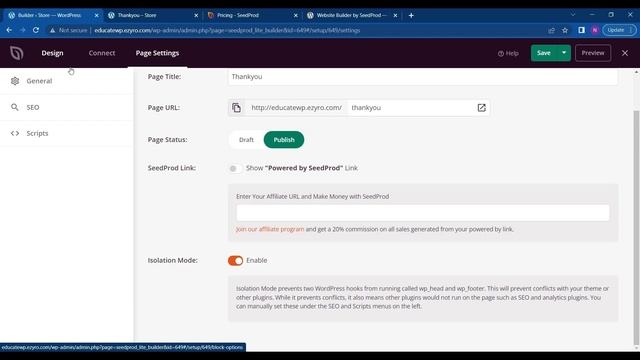
Task: Click the SEO magnifier icon
Action: [15, 107]
